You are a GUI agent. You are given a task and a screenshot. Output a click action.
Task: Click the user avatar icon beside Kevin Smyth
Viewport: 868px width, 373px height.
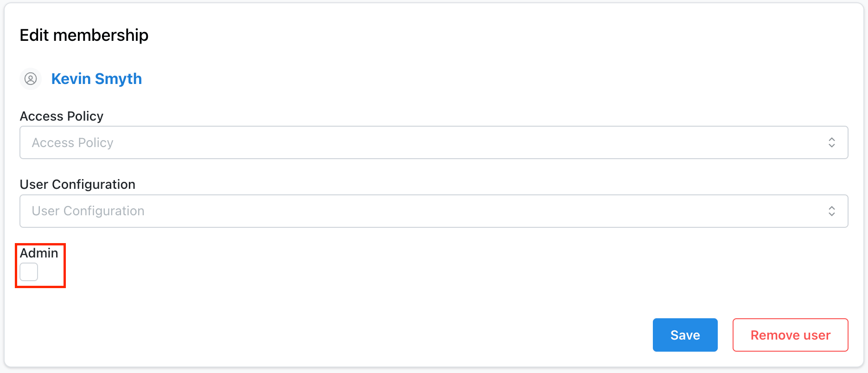(x=31, y=79)
